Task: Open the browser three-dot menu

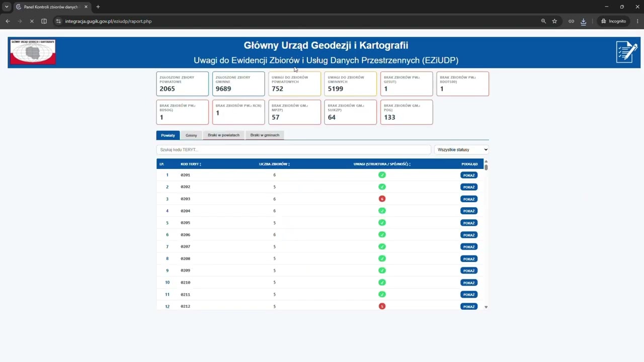Action: pos(637,21)
